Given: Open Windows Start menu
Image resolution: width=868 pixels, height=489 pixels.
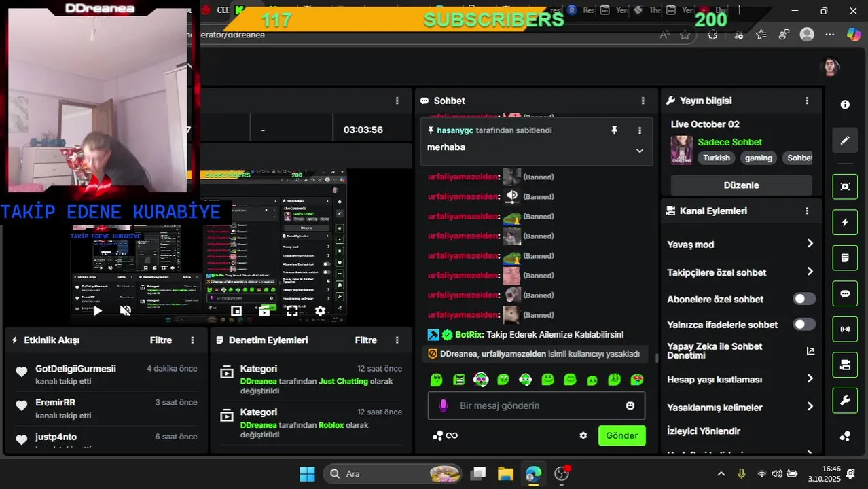Looking at the screenshot, I should click(x=307, y=474).
